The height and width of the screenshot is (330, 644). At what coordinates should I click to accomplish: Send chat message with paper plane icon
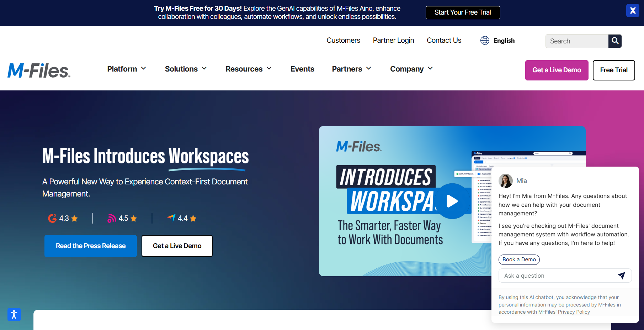(621, 276)
